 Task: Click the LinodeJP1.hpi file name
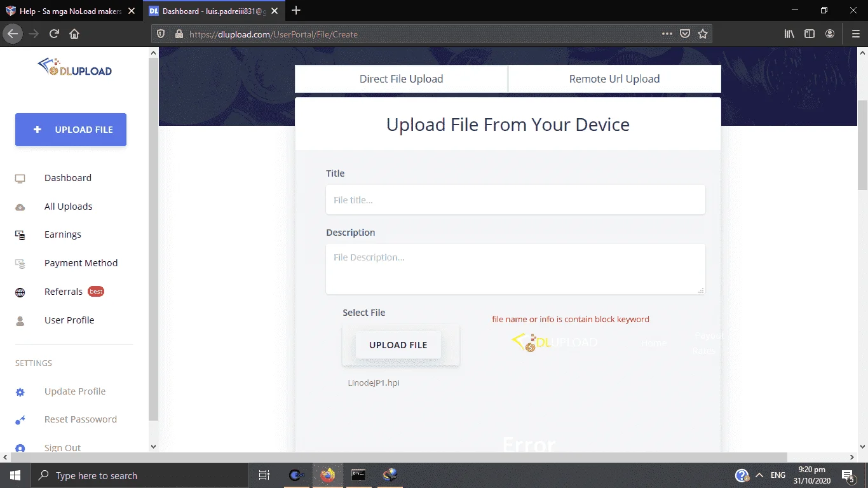374,383
